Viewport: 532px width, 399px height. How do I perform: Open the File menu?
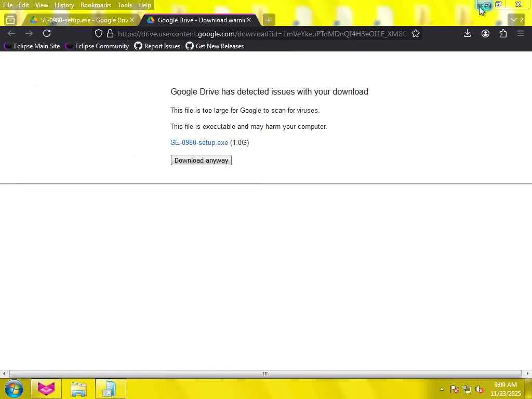(x=7, y=5)
